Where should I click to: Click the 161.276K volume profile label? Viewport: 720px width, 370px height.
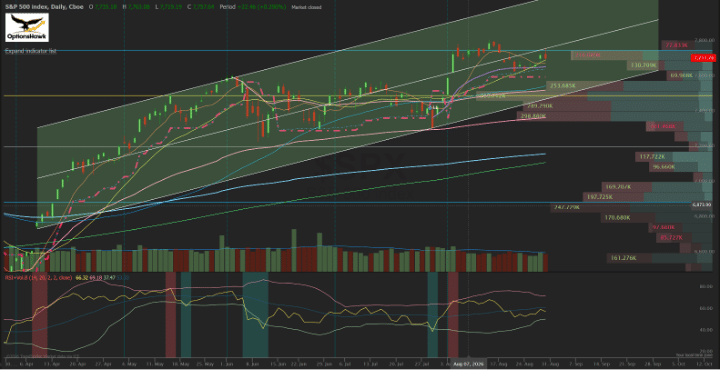[x=624, y=258]
